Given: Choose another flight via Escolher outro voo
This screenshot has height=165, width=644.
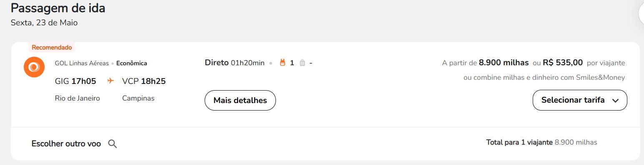Looking at the screenshot, I should click(66, 144).
